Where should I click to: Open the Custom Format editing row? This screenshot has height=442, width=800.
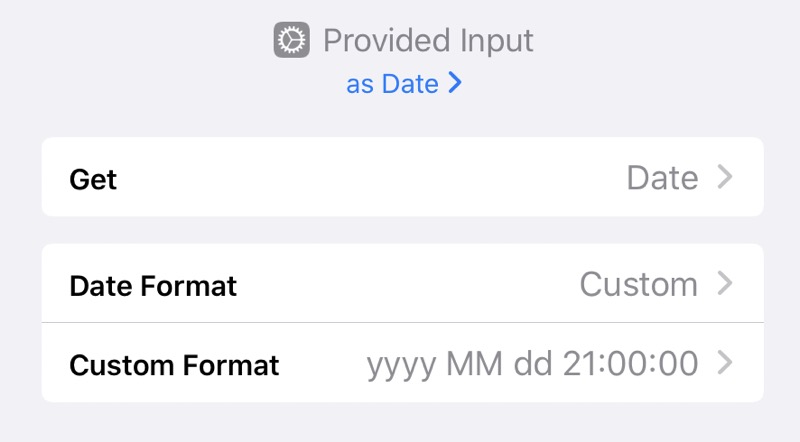tap(403, 362)
